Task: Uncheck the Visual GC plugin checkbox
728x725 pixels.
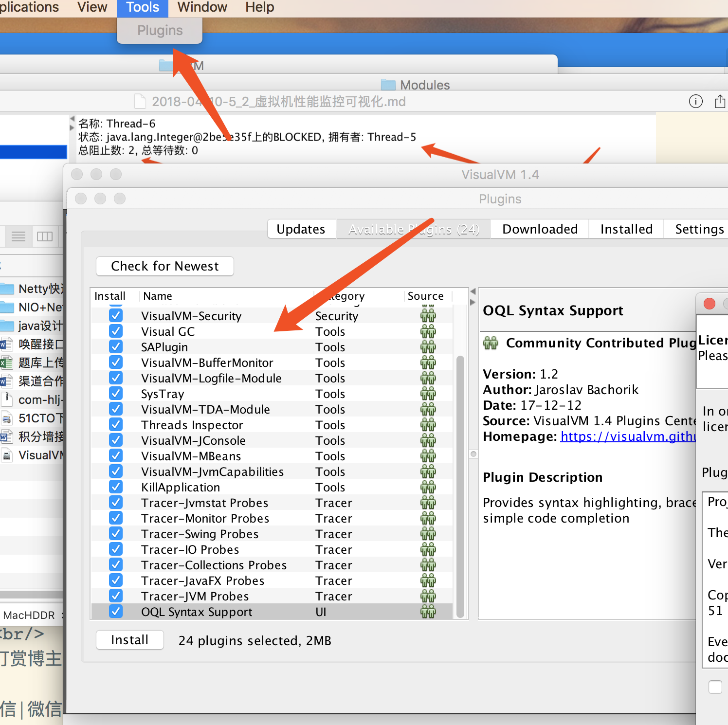Action: coord(116,331)
